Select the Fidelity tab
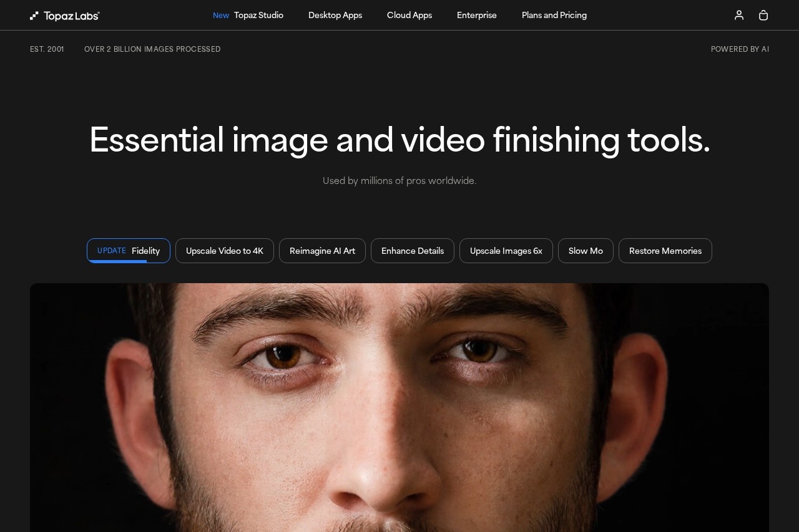Image resolution: width=799 pixels, height=532 pixels. 145,251
